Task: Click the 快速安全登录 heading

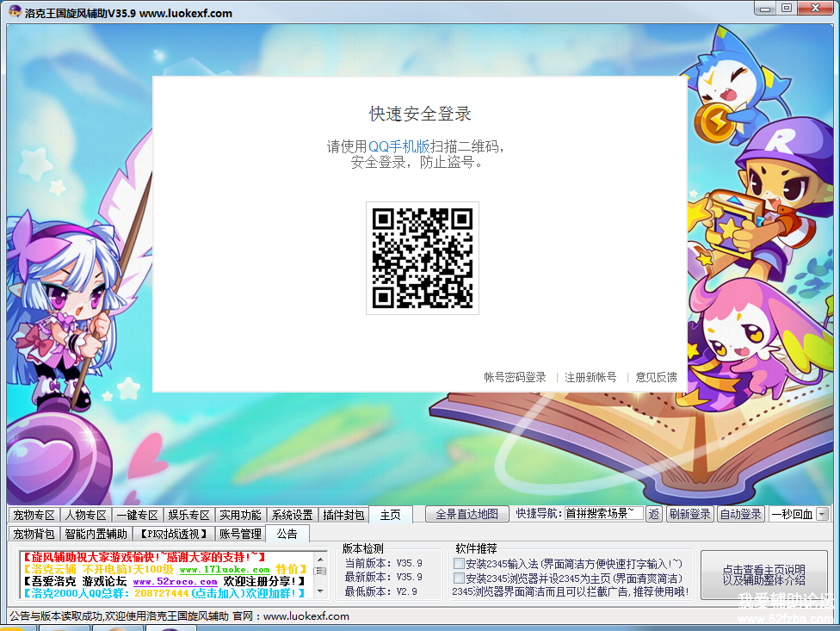Action: pos(420,114)
